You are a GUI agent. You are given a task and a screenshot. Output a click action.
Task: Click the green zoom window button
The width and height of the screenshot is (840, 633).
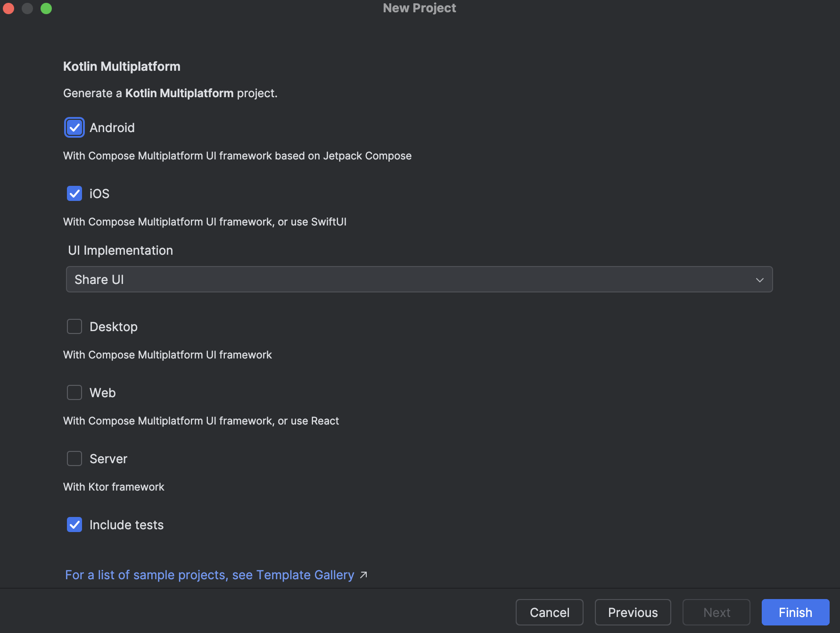click(46, 8)
